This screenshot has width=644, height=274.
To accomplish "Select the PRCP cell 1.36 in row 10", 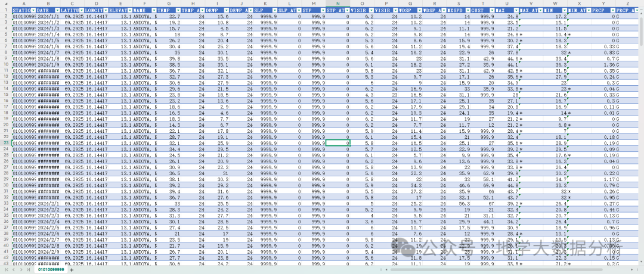I will [603, 65].
